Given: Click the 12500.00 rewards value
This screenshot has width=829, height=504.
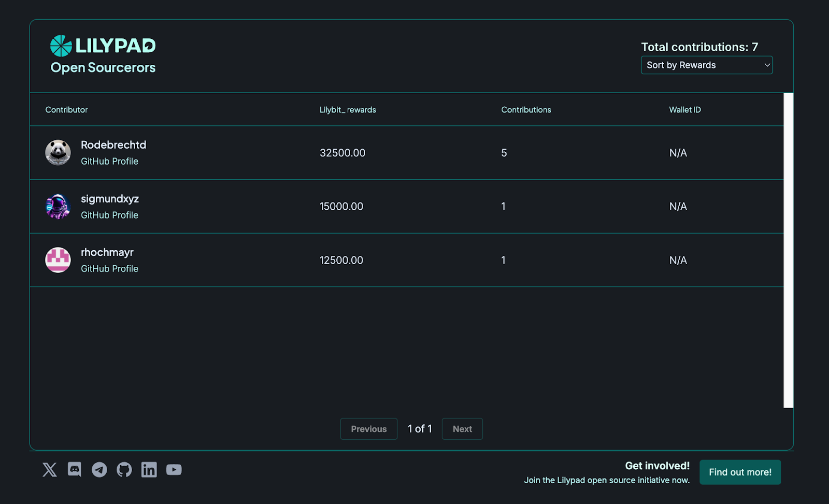Looking at the screenshot, I should click(341, 260).
